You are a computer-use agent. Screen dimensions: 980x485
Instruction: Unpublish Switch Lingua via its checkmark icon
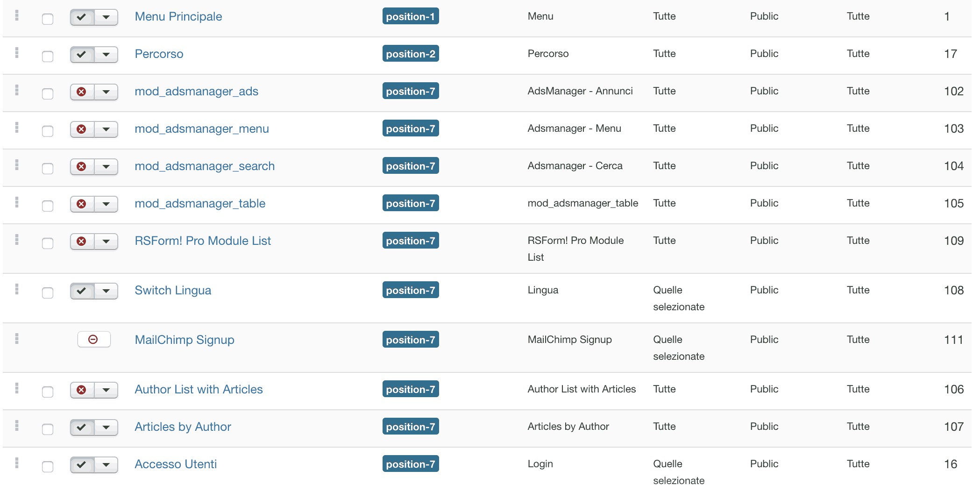pos(82,291)
